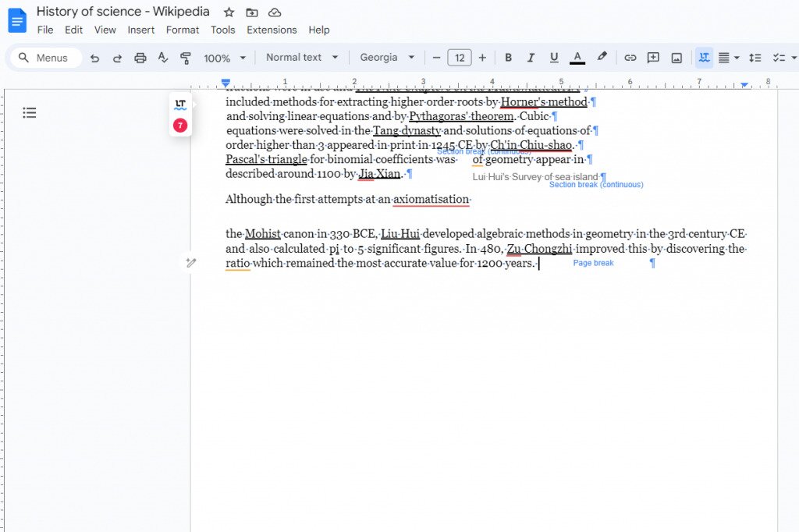Select the paint format tool
This screenshot has width=799, height=532.
pyautogui.click(x=187, y=57)
